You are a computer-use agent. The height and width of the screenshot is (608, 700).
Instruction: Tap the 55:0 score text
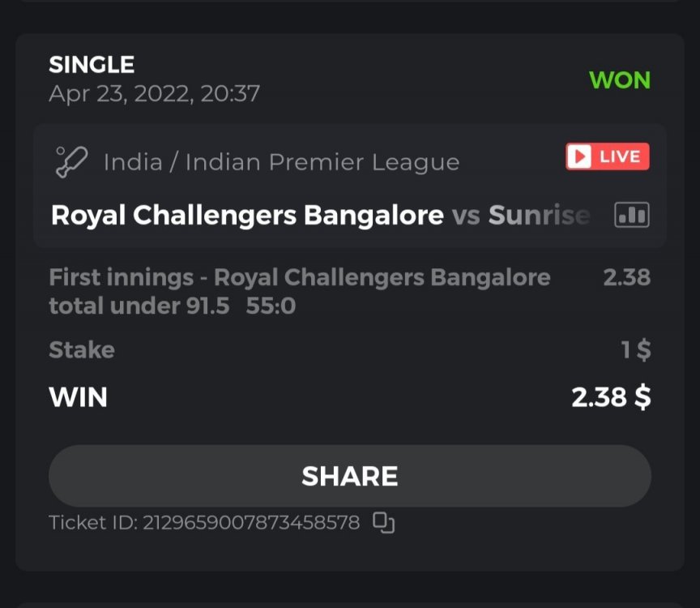271,306
